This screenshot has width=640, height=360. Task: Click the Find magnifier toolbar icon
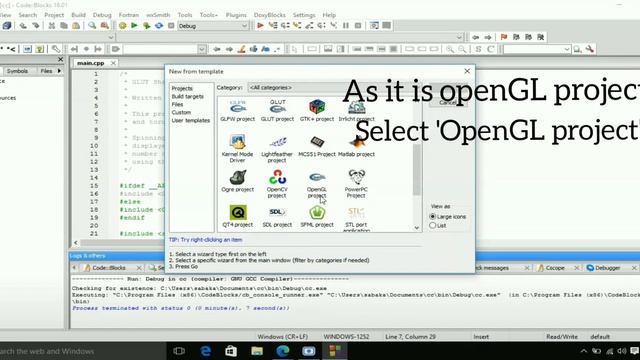[x=92, y=26]
